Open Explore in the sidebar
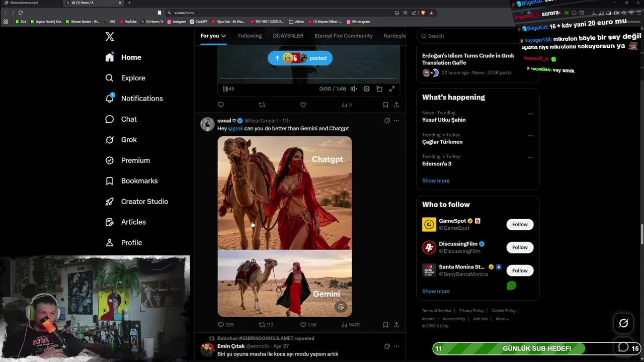 [125, 78]
